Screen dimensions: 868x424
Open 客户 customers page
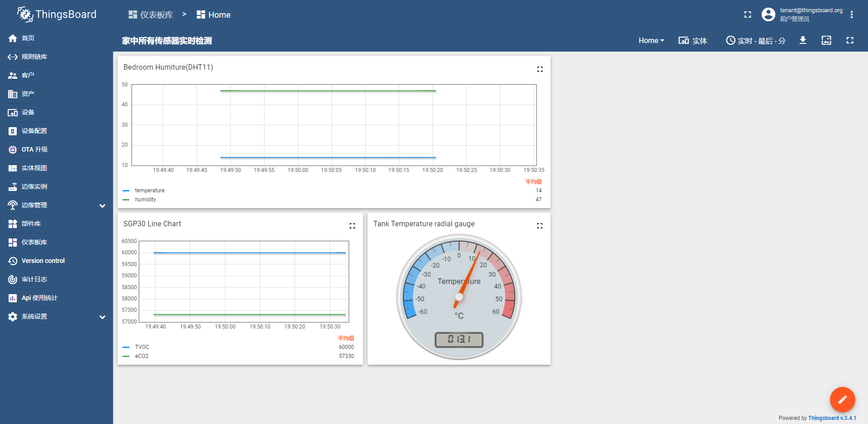57,75
